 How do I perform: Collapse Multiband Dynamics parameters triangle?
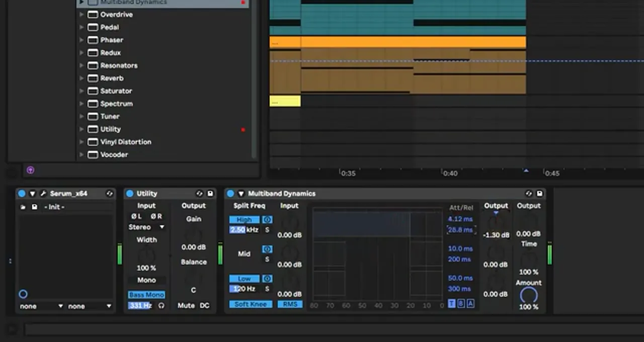point(241,194)
